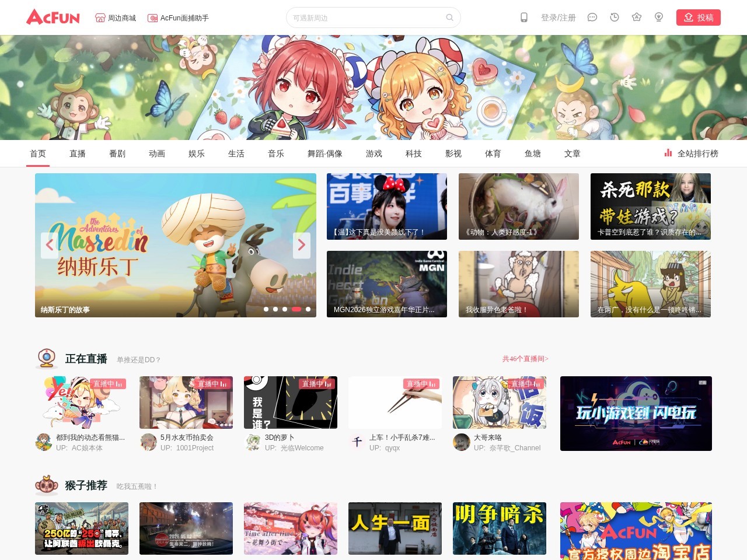Viewport: 747px width, 560px height.
Task: Click the 全站排行榜 bar chart icon
Action: tap(668, 153)
